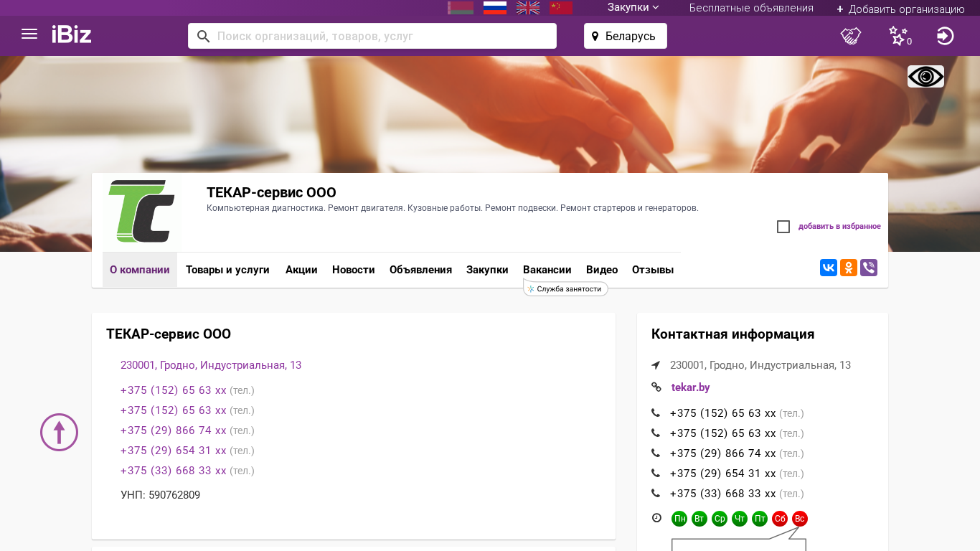
Task: Toggle the eye accessibility view mode
Action: [925, 76]
